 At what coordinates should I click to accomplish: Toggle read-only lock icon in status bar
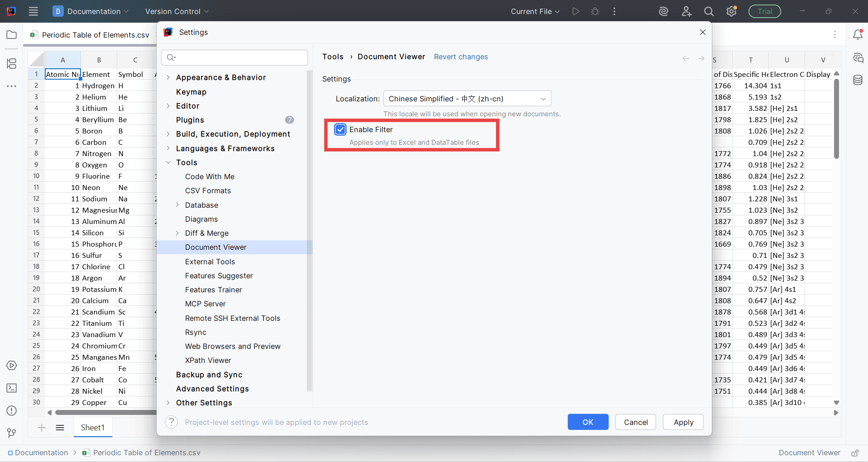click(x=855, y=453)
